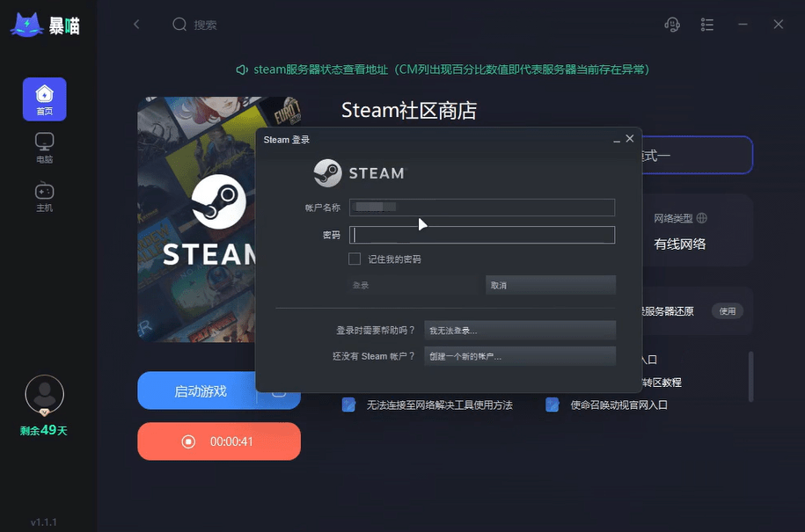Image resolution: width=805 pixels, height=532 pixels.
Task: Enable 记住我的密码 checkbox
Action: coord(355,259)
